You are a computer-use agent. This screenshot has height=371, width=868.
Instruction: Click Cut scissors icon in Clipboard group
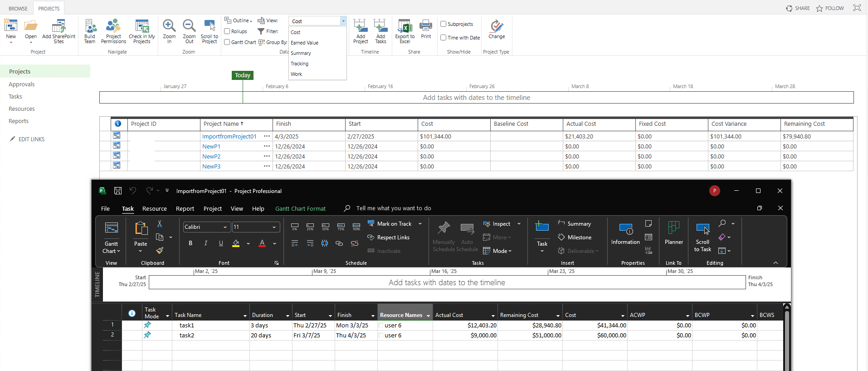(160, 224)
